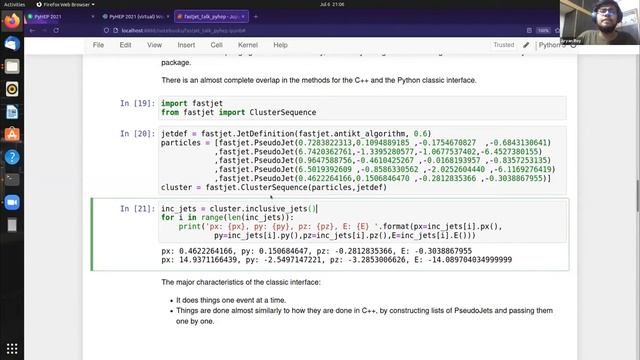The width and height of the screenshot is (640, 360).
Task: Select the In [20] JetDefinition code cell
Action: 362,160
